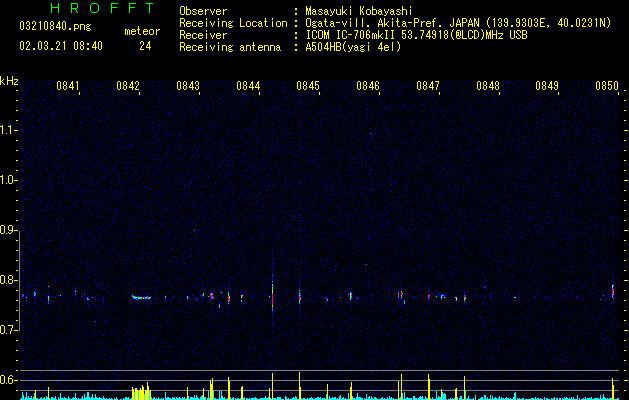Click the Receiving antenna label
Image resolution: width=629 pixels, height=400 pixels.
tap(230, 47)
